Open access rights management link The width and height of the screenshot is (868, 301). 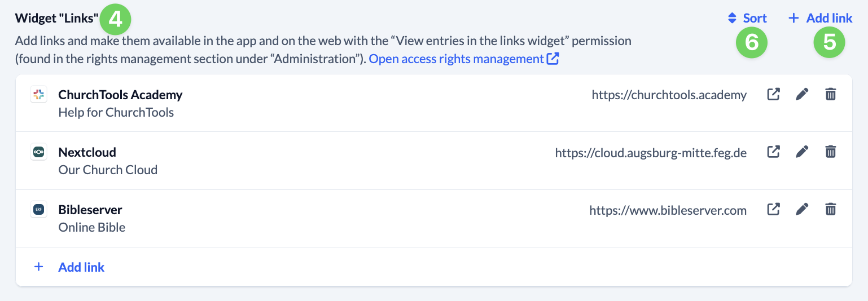[x=463, y=59]
